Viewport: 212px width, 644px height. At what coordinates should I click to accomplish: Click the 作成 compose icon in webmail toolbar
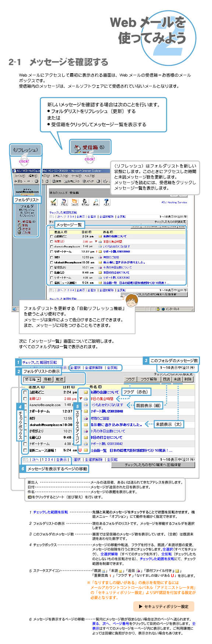click(x=53, y=202)
